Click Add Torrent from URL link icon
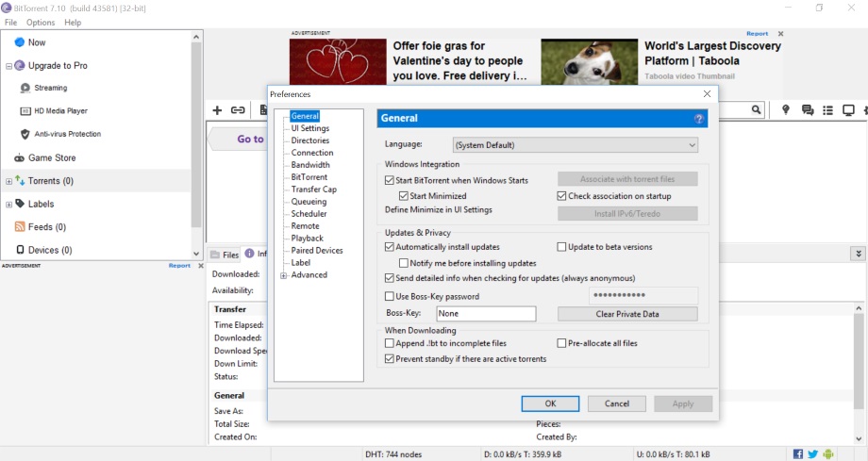Image resolution: width=868 pixels, height=461 pixels. [238, 110]
